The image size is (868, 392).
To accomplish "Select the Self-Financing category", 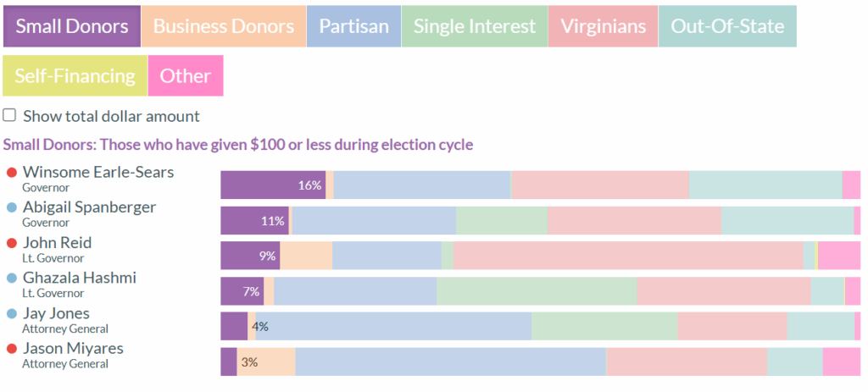I will pyautogui.click(x=75, y=75).
